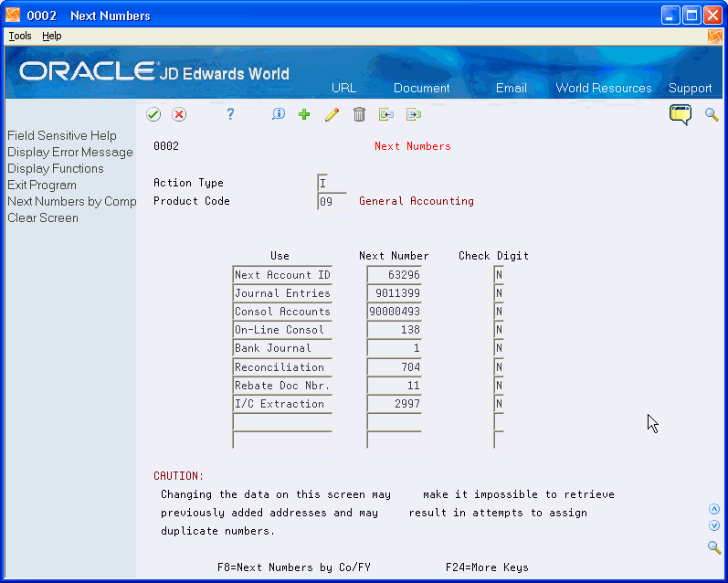Screen dimensions: 728x583
Task: Click the Email banner link
Action: tap(512, 88)
